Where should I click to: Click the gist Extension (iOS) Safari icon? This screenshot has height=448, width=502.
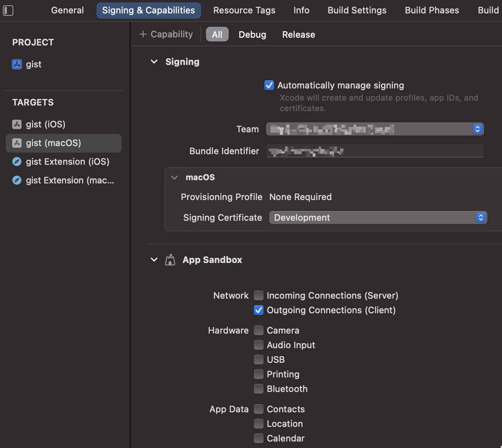[x=17, y=162]
